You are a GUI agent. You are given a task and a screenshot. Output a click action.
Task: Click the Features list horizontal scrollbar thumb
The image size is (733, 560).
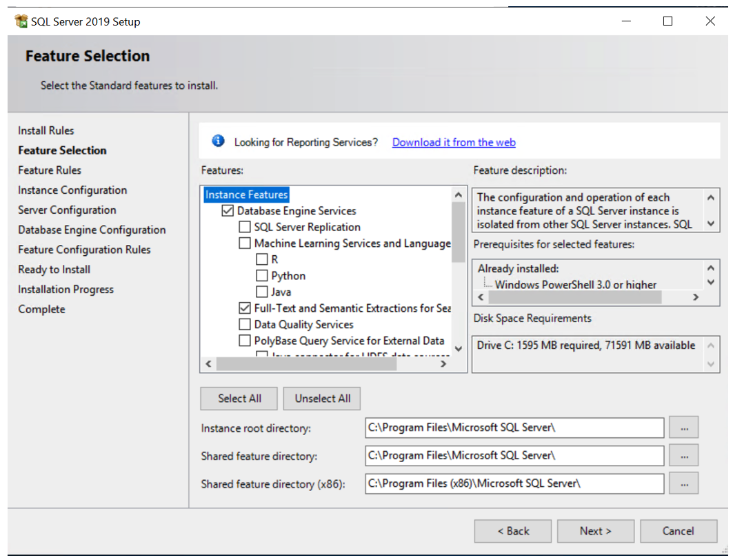tap(307, 363)
